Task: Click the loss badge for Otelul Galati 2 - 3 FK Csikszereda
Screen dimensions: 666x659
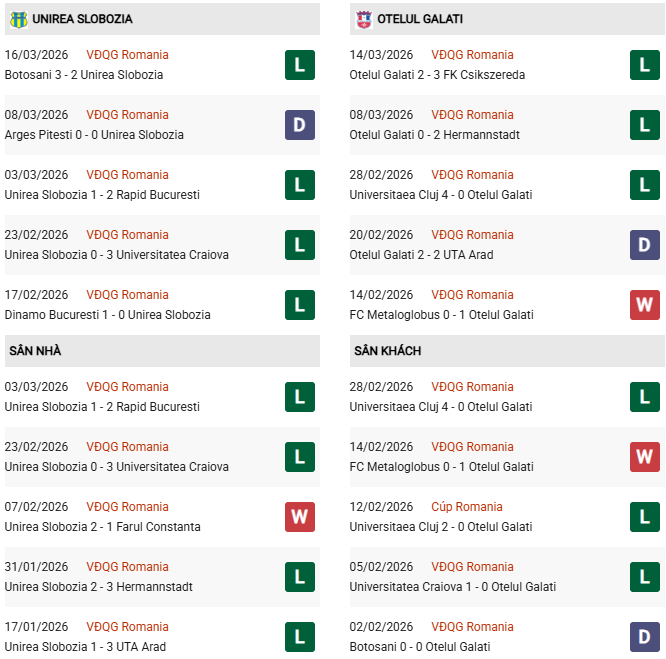Action: (x=644, y=65)
